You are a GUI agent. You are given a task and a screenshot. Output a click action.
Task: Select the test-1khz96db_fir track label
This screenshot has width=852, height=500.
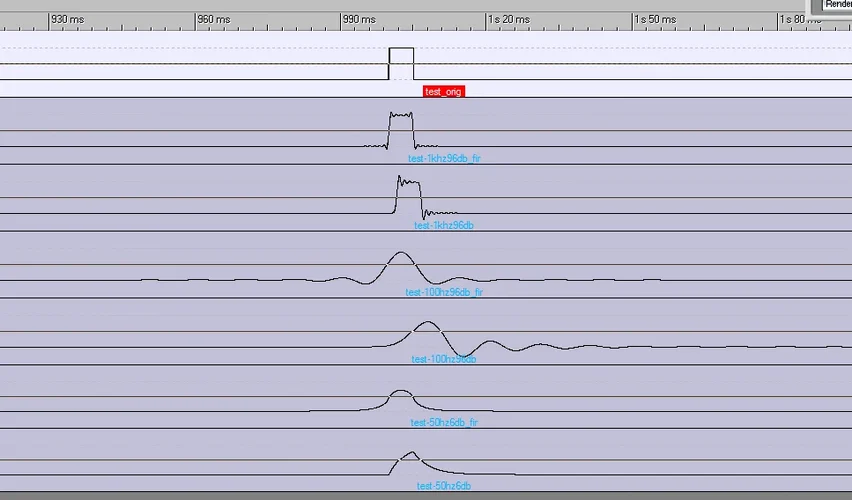pyautogui.click(x=444, y=158)
